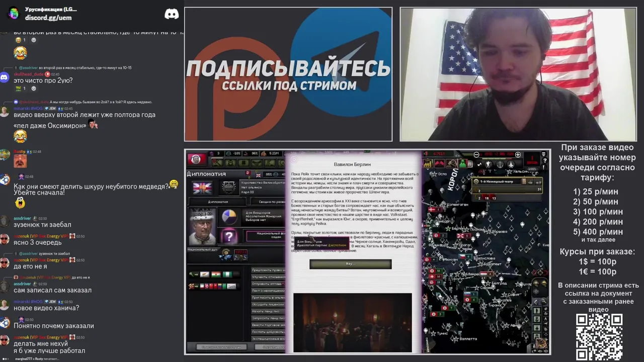
Task: Open the factory construction icon in right game view
Action: click(x=428, y=163)
